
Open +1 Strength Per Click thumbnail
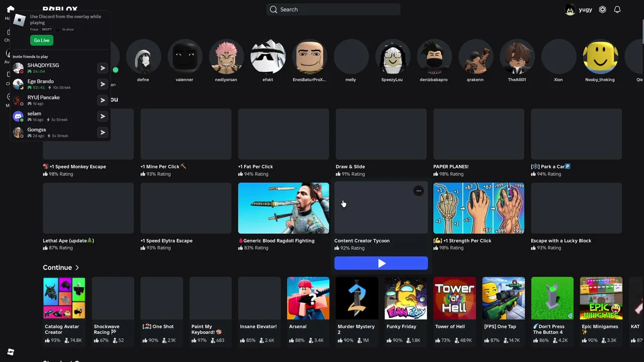pos(478,208)
